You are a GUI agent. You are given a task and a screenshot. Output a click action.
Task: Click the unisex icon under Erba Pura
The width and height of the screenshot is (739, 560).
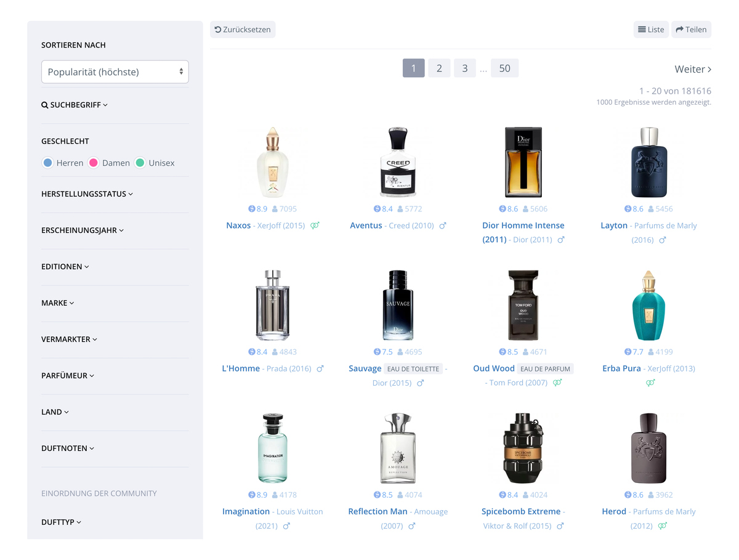coord(650,383)
